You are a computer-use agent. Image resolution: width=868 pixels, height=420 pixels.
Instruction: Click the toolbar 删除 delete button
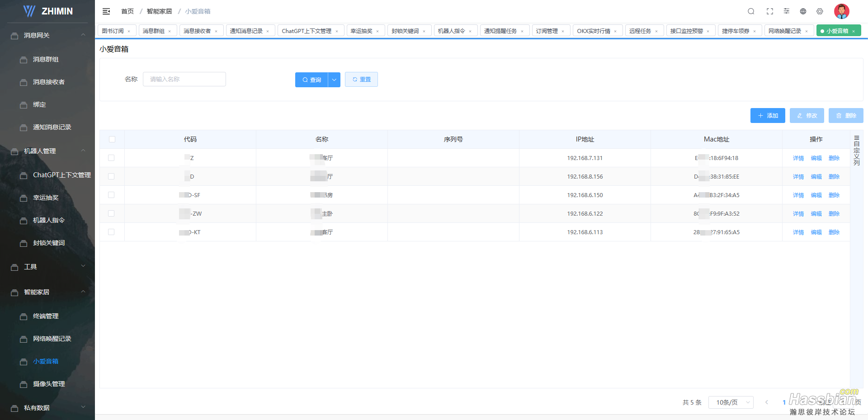(846, 116)
